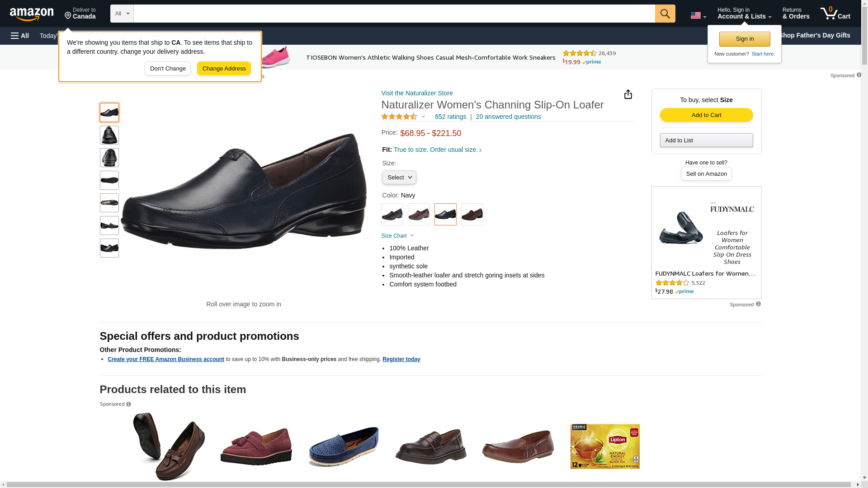868x488 pixels.
Task: Select the second product thumbnail image
Action: click(x=109, y=135)
